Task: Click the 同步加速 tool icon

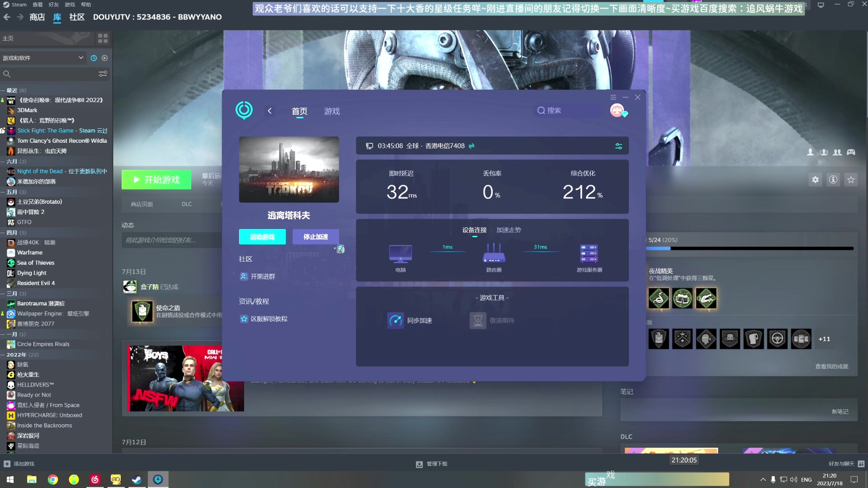Action: click(396, 320)
